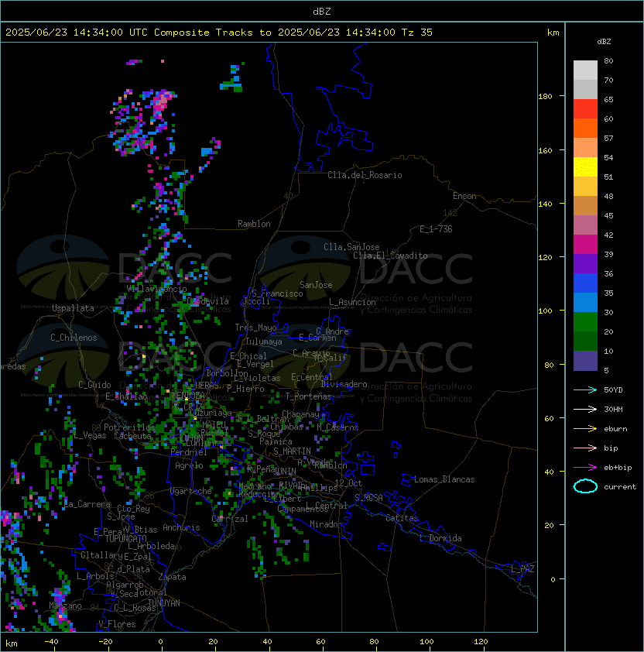Click the Zapata place label

coord(172,577)
